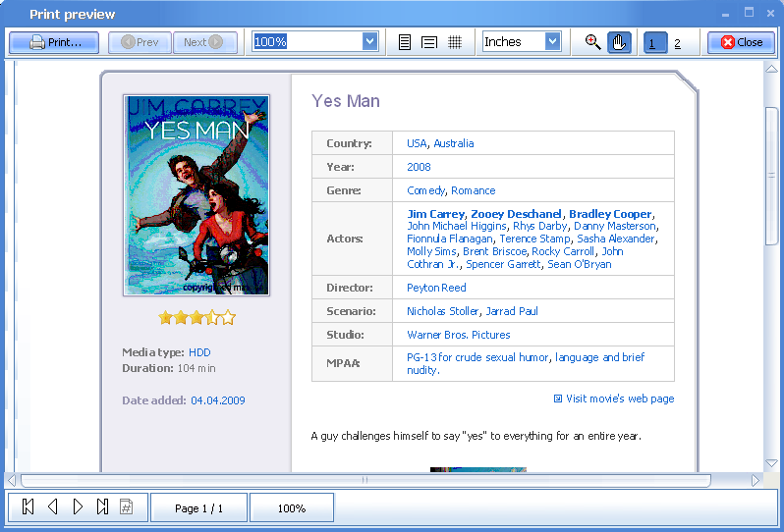Screen dimensions: 784x532
Task: Open the Sasha Alexander actor link
Action: point(615,239)
